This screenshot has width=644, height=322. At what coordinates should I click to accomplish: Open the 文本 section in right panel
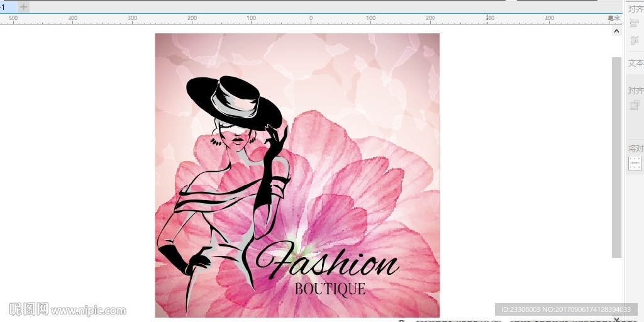pos(636,64)
